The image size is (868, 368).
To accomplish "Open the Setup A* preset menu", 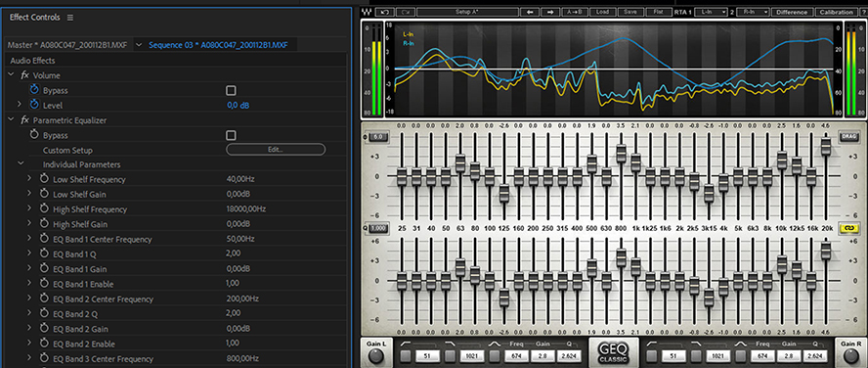I will click(467, 12).
